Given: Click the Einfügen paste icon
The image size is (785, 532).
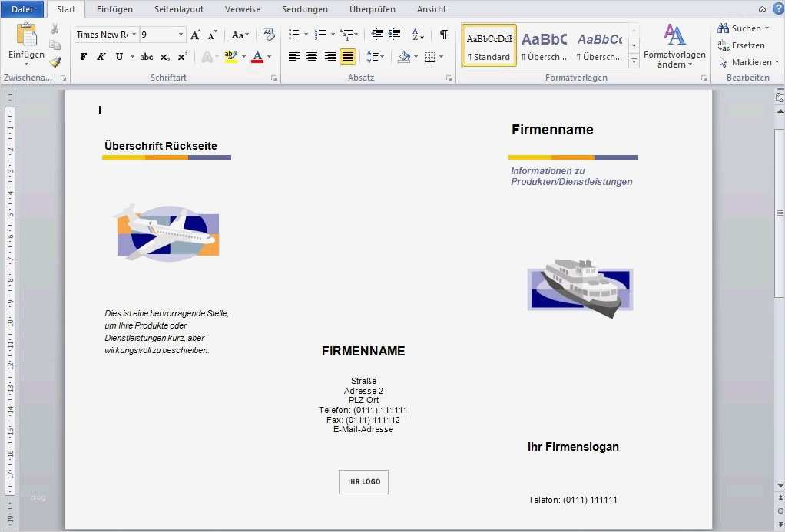Looking at the screenshot, I should pyautogui.click(x=27, y=35).
